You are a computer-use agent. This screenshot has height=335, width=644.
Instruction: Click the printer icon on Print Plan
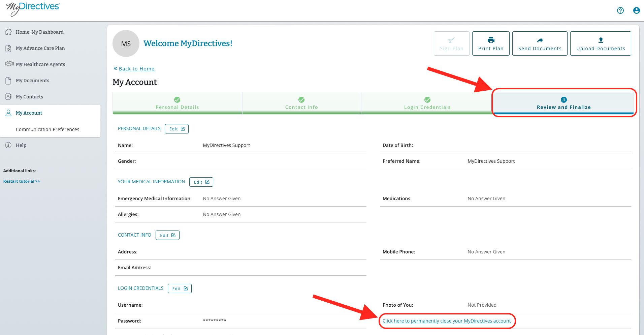[x=491, y=40]
